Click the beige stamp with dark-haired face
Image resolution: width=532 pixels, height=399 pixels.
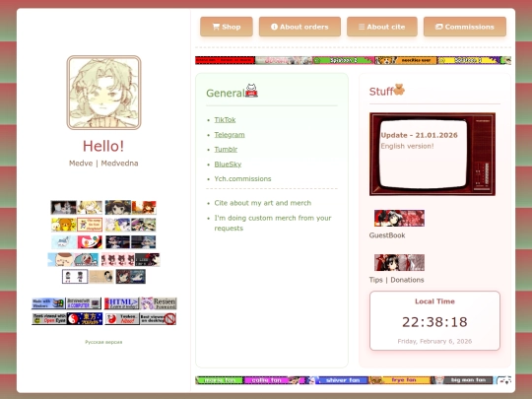tap(101, 277)
